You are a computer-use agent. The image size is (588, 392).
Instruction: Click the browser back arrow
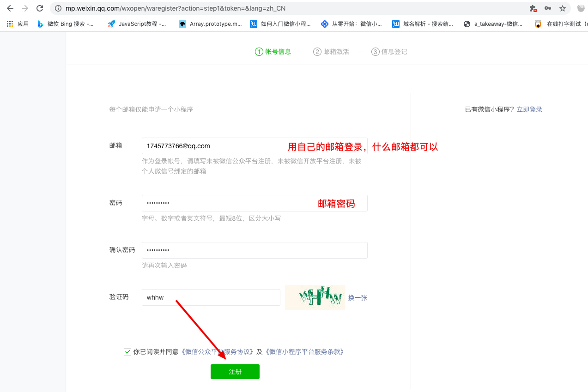click(10, 8)
